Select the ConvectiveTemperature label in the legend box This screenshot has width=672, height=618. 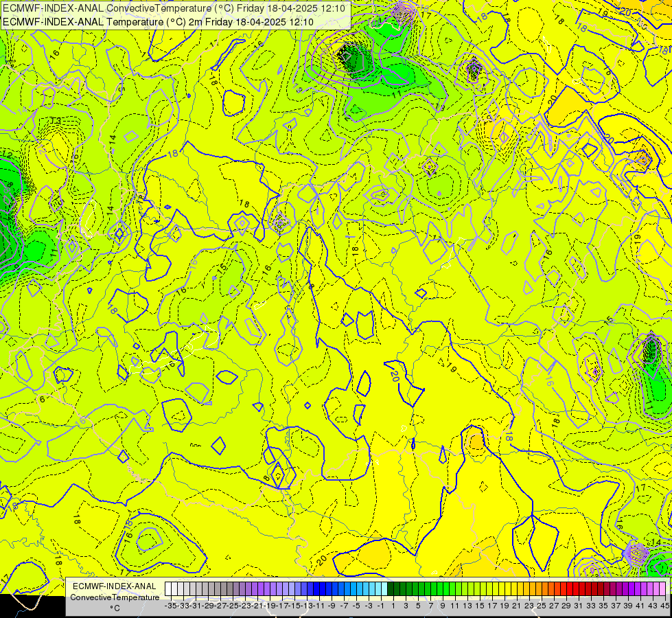tap(115, 597)
